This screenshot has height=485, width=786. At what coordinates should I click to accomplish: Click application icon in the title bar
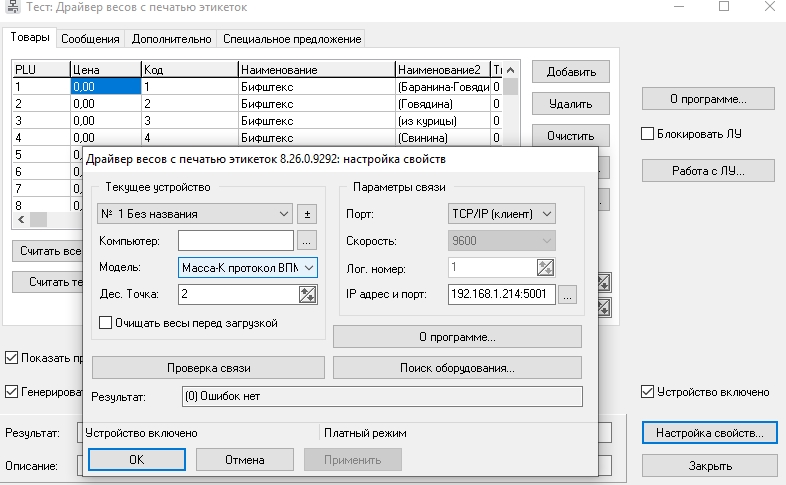pyautogui.click(x=13, y=7)
